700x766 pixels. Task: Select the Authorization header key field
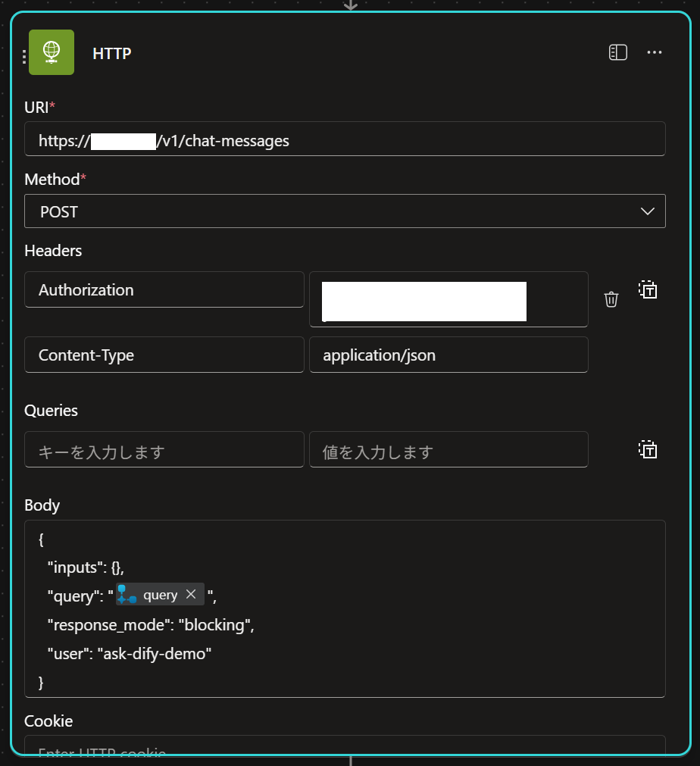[164, 289]
